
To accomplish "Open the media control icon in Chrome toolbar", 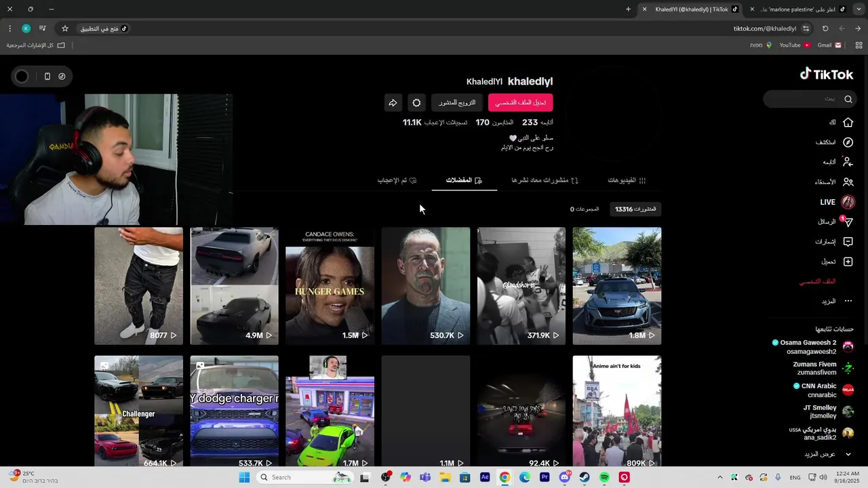I will click(42, 28).
